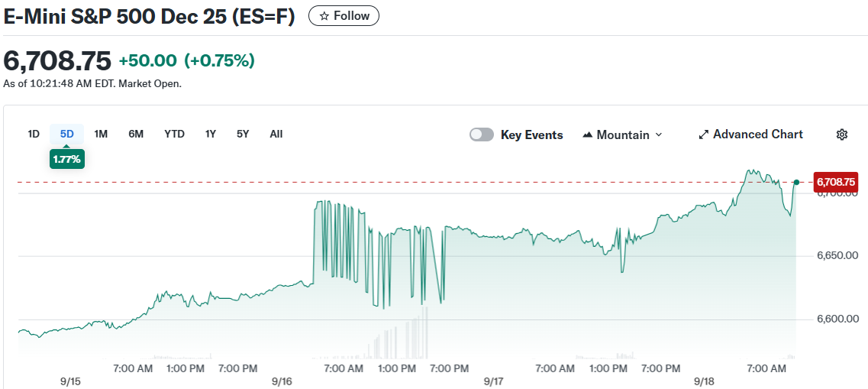
Task: Click the Advanced Chart expand arrows icon
Action: tap(704, 135)
